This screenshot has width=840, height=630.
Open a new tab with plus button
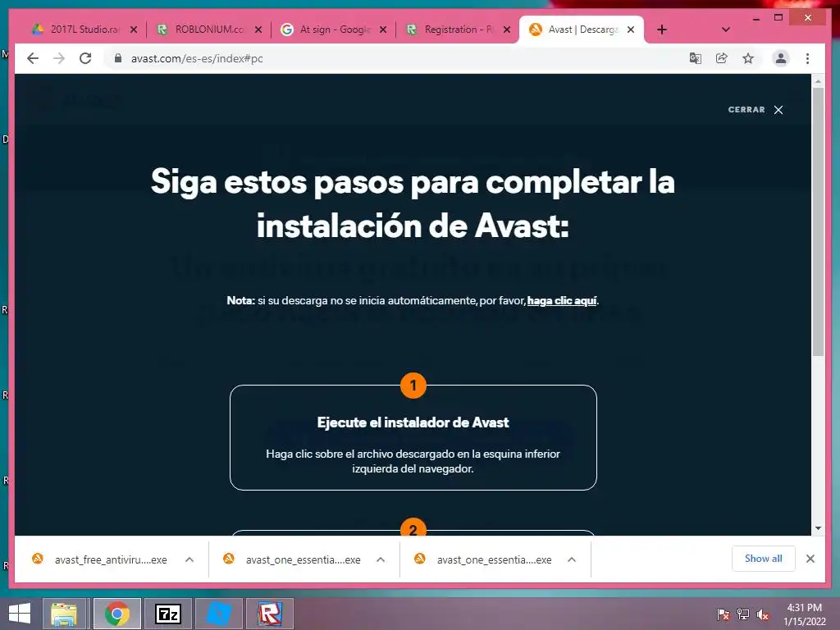click(x=662, y=30)
